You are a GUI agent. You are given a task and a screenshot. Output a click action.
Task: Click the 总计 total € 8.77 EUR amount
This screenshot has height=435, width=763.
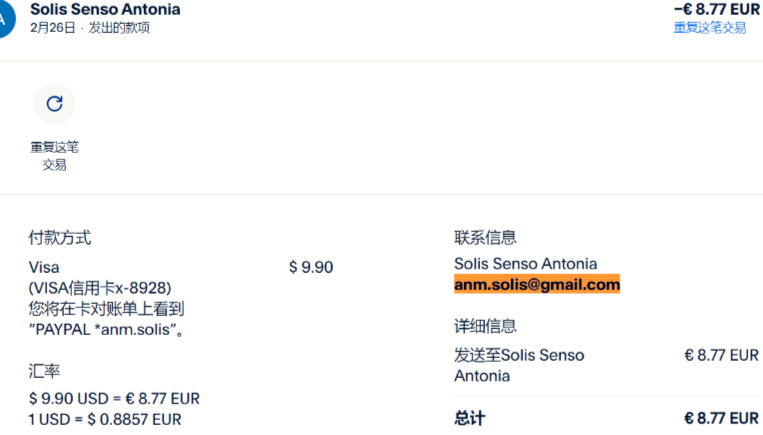[721, 418]
